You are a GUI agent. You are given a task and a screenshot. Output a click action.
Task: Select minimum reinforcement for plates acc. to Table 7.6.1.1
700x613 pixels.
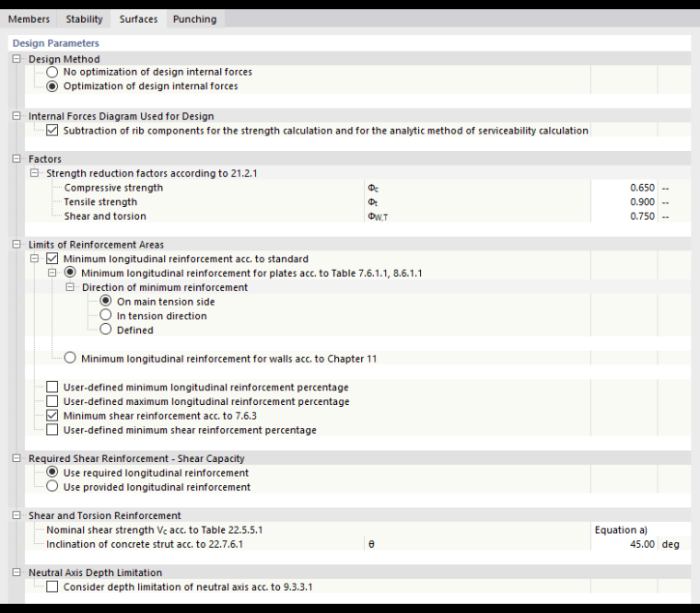(x=70, y=272)
